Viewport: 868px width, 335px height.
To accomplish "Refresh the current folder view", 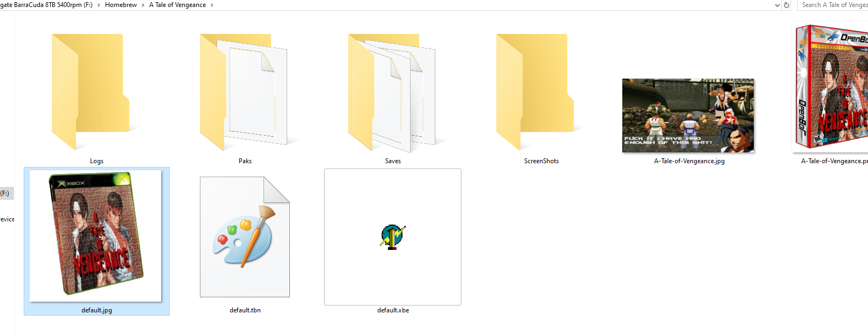I will click(787, 5).
